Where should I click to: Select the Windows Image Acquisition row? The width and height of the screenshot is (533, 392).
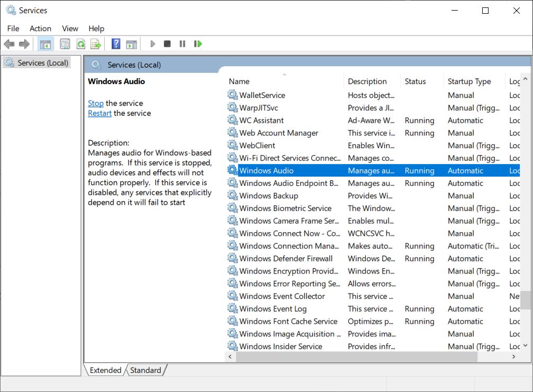[x=373, y=334]
